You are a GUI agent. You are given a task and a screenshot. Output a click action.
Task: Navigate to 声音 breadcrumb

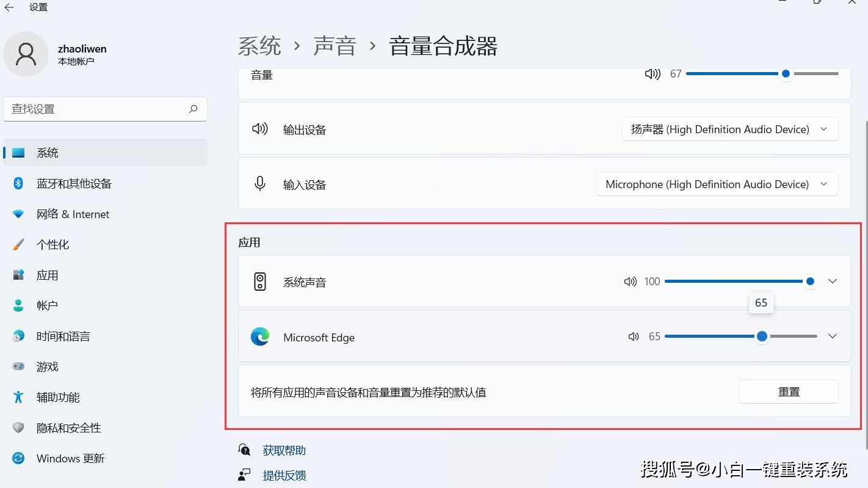tap(335, 46)
